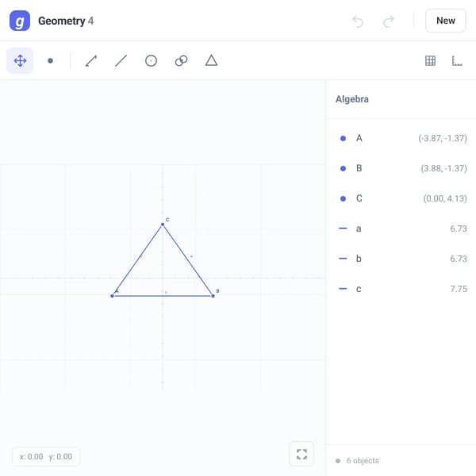476x476 pixels.
Task: Select the Move tool
Action: tap(20, 61)
